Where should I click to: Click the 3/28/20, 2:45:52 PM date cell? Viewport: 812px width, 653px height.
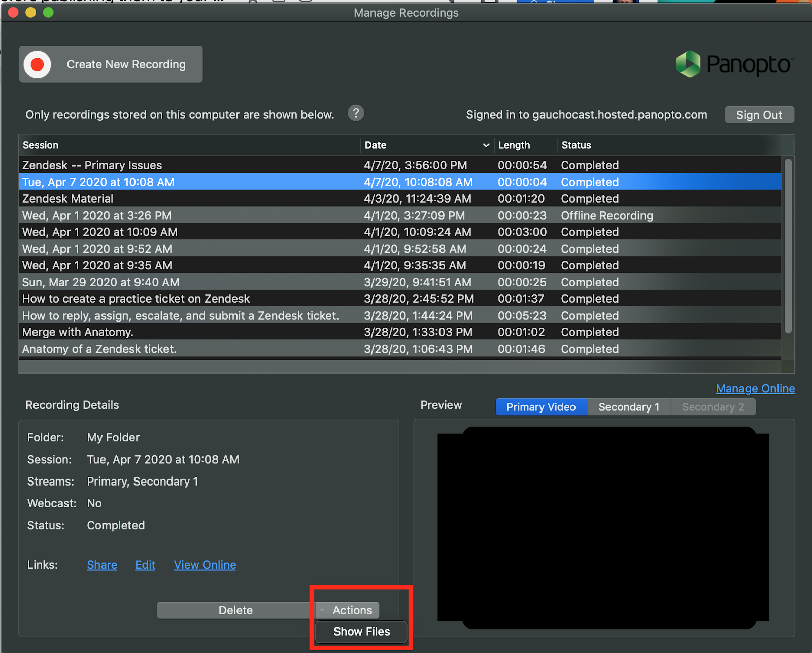[x=419, y=299]
